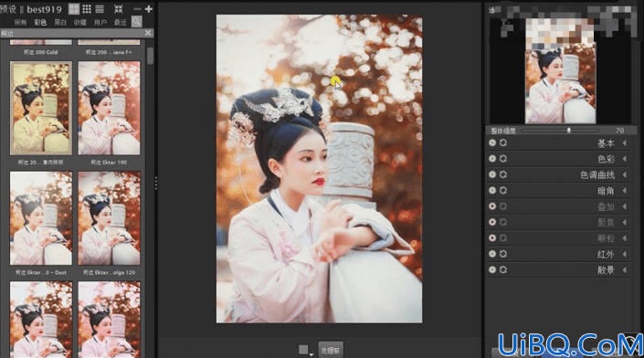Screen dimensions: 644x358
Task: Reset the 暗角 panel settings
Action: (503, 191)
